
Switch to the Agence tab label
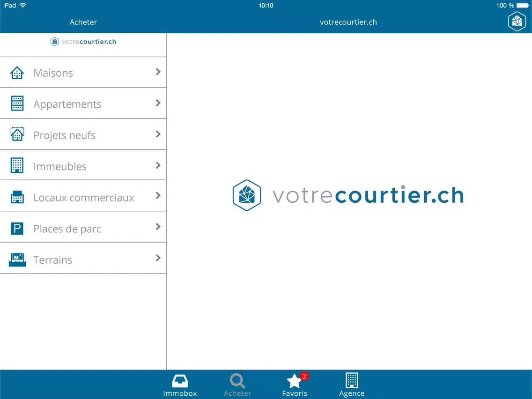[x=352, y=393]
